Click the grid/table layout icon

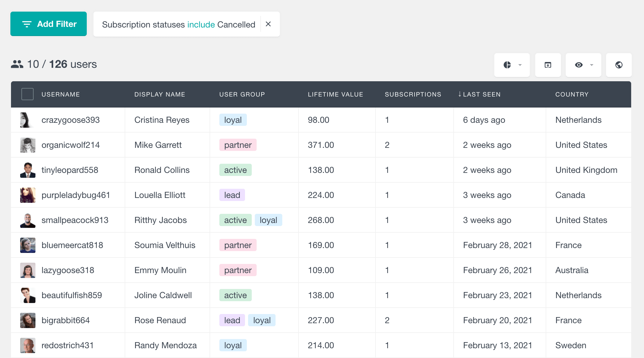[548, 64]
